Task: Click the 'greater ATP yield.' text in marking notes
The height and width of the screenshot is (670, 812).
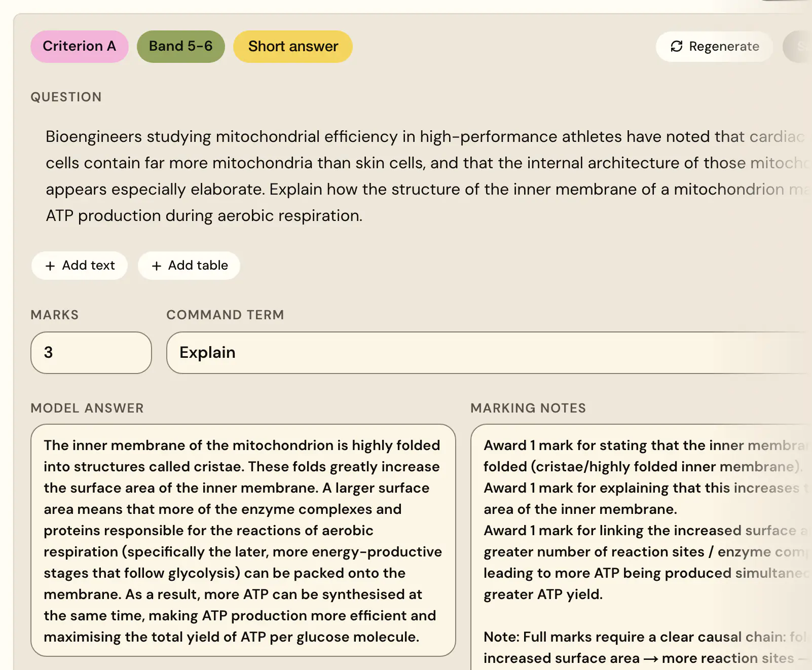Action: [x=543, y=594]
